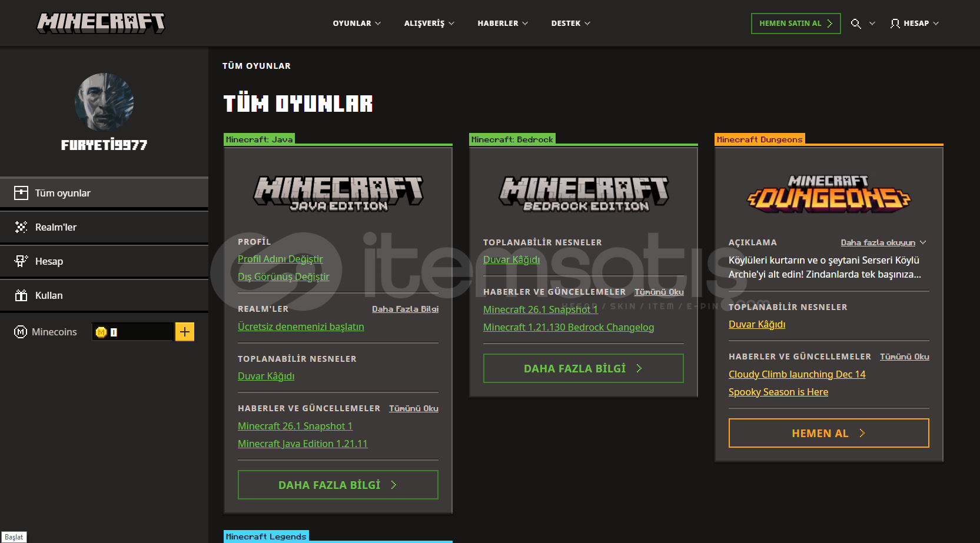
Task: Click the Realm'ler sidebar icon
Action: [21, 227]
